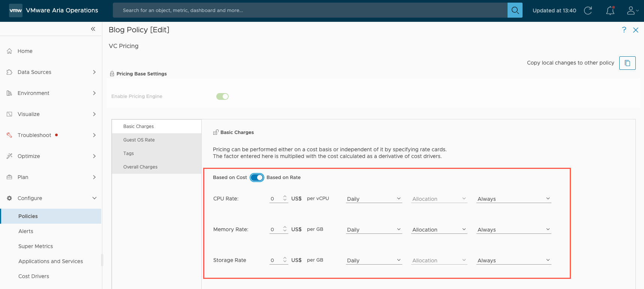Click the search magnifier button
The height and width of the screenshot is (289, 644).
tap(515, 11)
